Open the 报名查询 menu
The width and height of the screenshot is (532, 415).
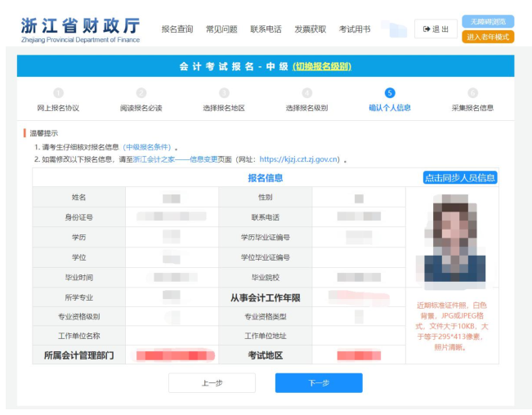pyautogui.click(x=177, y=29)
